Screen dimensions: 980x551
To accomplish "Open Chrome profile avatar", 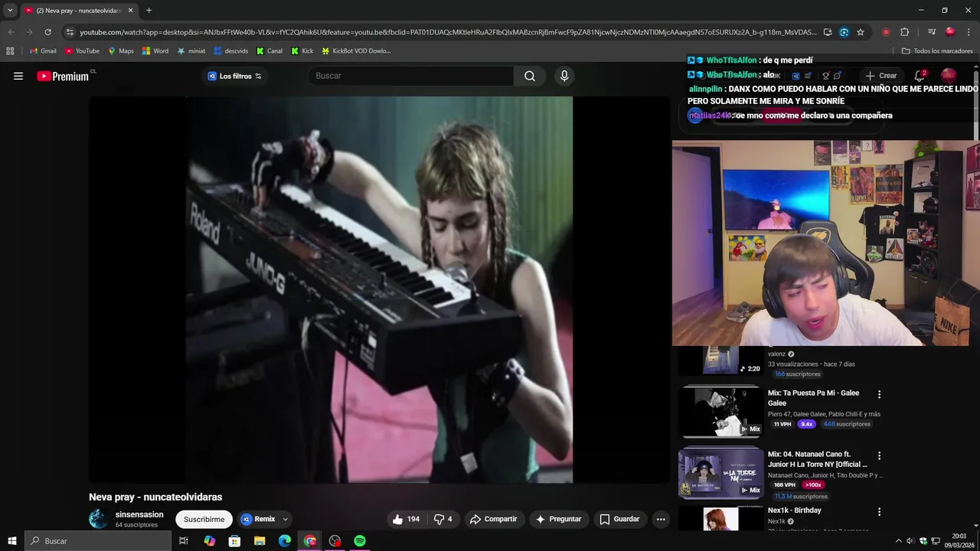I will pyautogui.click(x=950, y=32).
